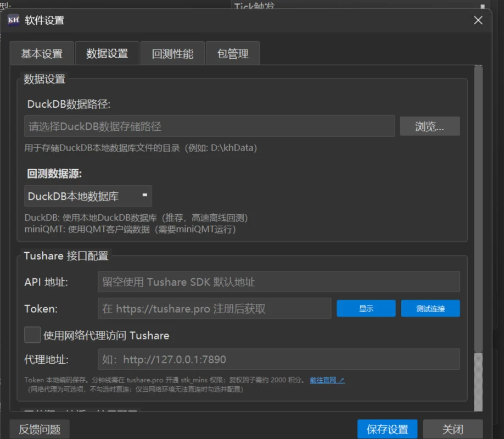Click the DuckDB: 使用本地DuckDB数据库 description line
The width and height of the screenshot is (504, 439).
pyautogui.click(x=136, y=218)
